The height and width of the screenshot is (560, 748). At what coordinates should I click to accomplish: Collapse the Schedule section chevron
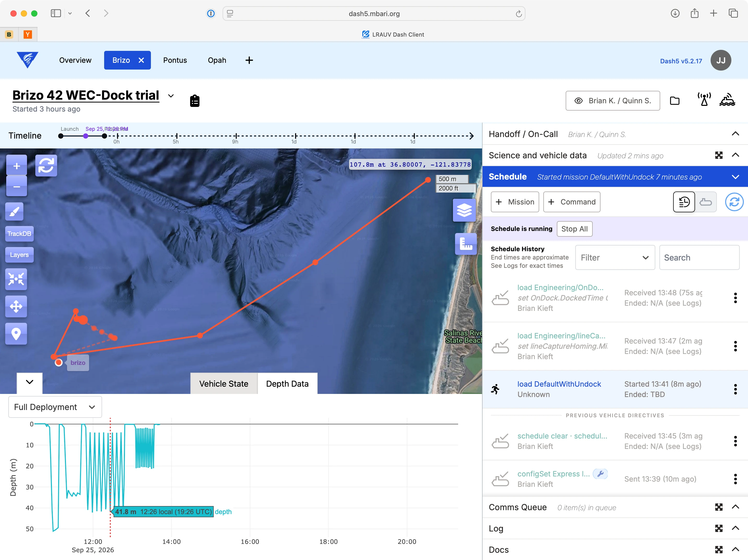point(736,177)
